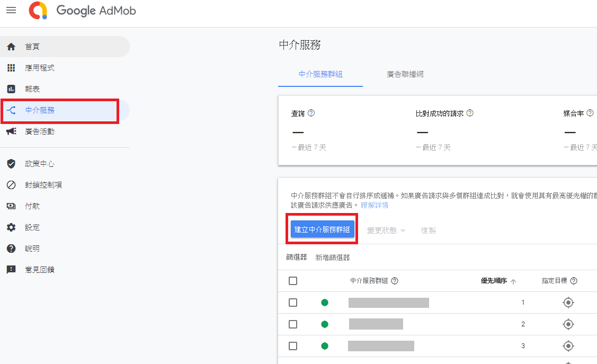Click 最近 7 天 under 查詢

point(312,147)
